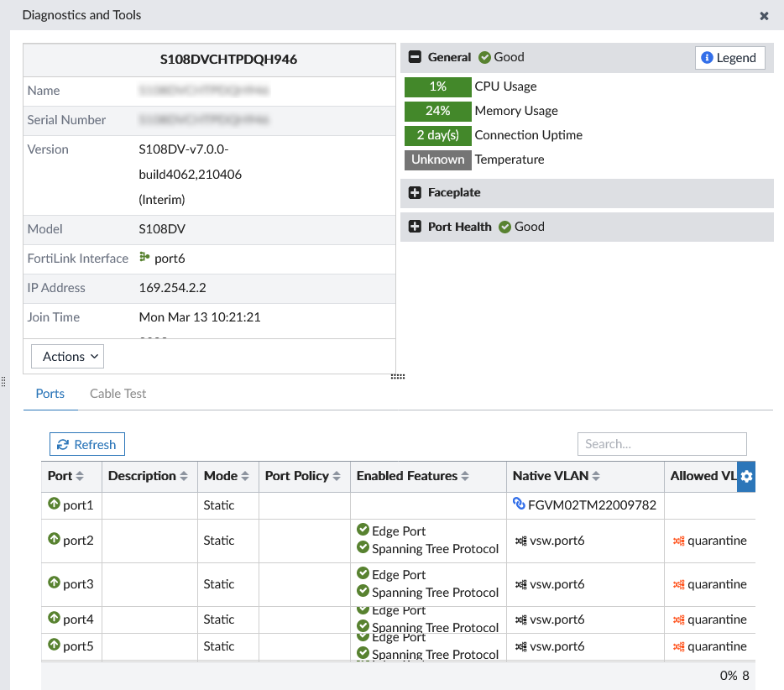Click the quarantine VLAN icon on port3 row
The width and height of the screenshot is (784, 690).
pos(680,584)
